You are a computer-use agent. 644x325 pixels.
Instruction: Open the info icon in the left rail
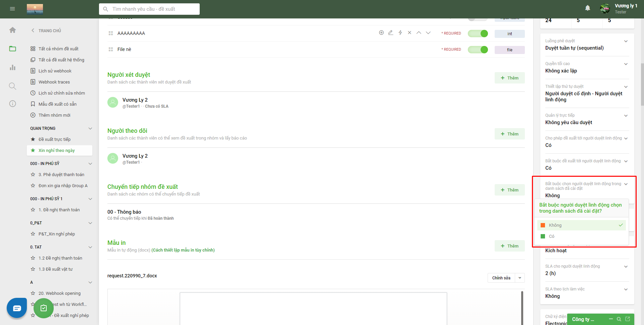pyautogui.click(x=12, y=104)
